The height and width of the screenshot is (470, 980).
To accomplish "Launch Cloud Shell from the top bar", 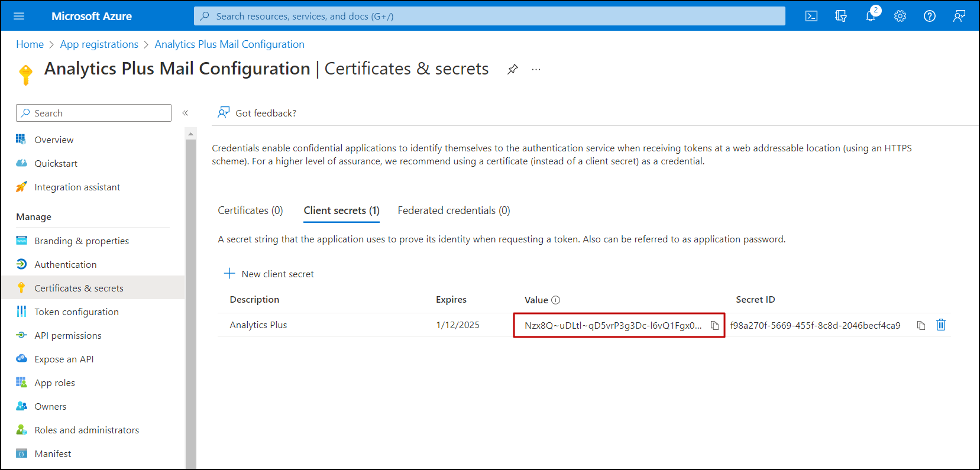I will [811, 16].
